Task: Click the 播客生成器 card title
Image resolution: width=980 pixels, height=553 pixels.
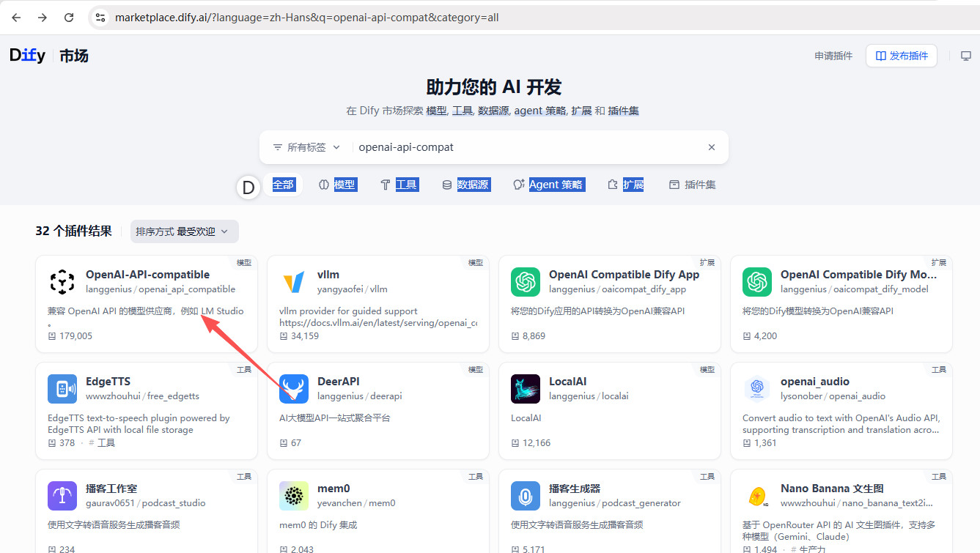Action: point(575,489)
